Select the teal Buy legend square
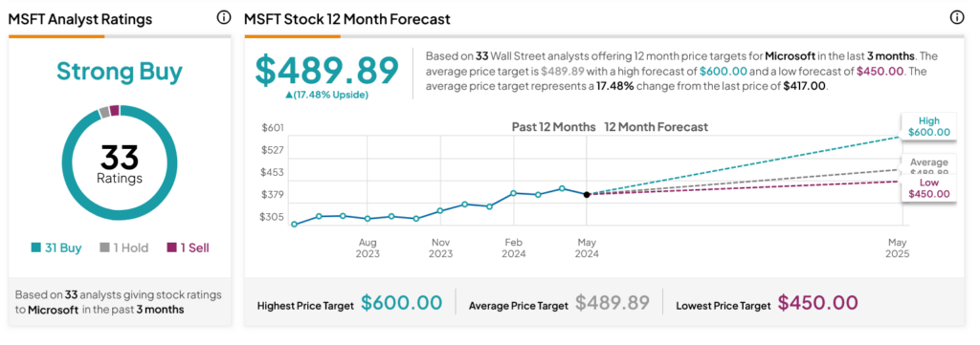This screenshot has height=345, width=980. pos(36,248)
